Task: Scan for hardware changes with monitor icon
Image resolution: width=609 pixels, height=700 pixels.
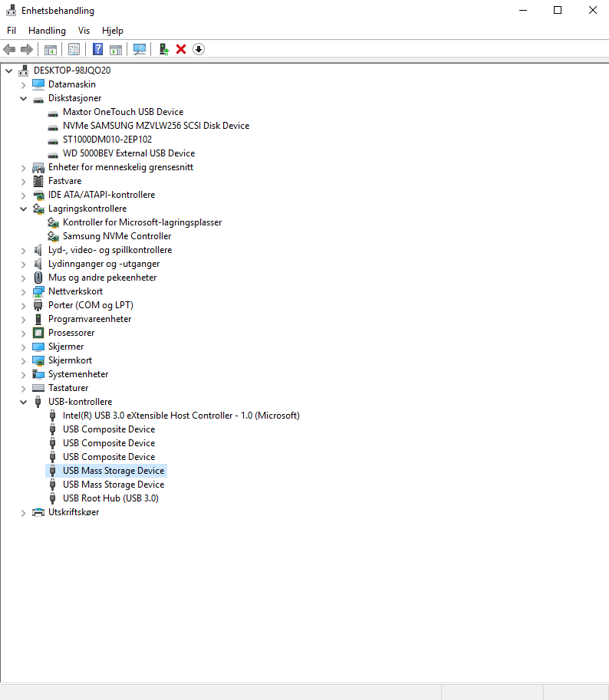Action: tap(140, 49)
